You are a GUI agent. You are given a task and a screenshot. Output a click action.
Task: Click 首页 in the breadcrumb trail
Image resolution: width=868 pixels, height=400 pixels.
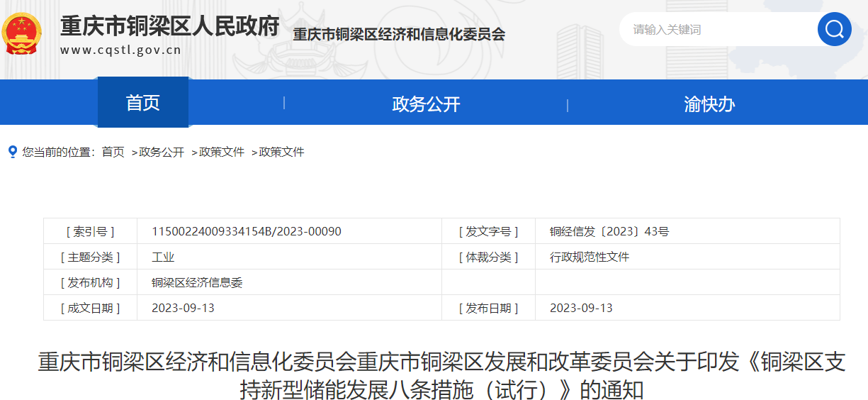coord(113,152)
